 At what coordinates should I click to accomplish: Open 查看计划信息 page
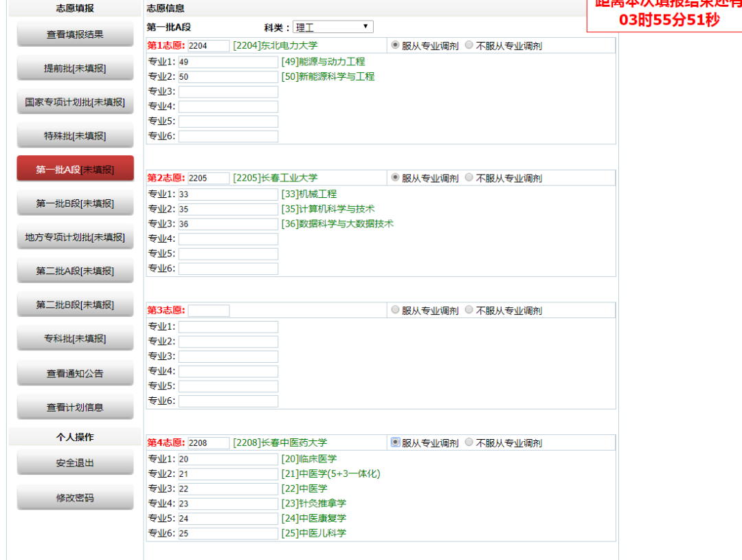(75, 407)
